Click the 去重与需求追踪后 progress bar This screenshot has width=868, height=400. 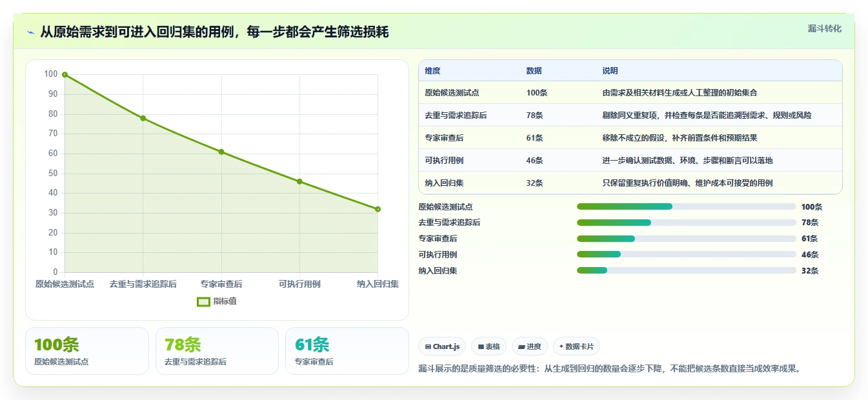(x=686, y=223)
